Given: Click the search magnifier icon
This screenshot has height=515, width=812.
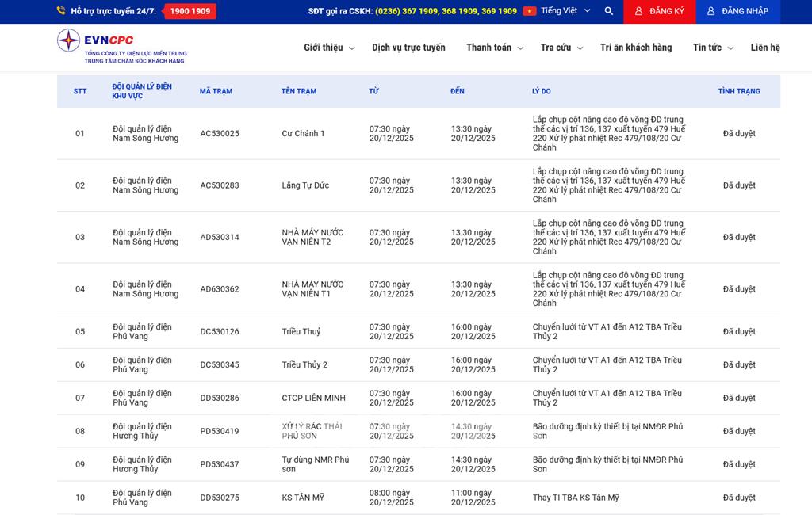Looking at the screenshot, I should (609, 11).
